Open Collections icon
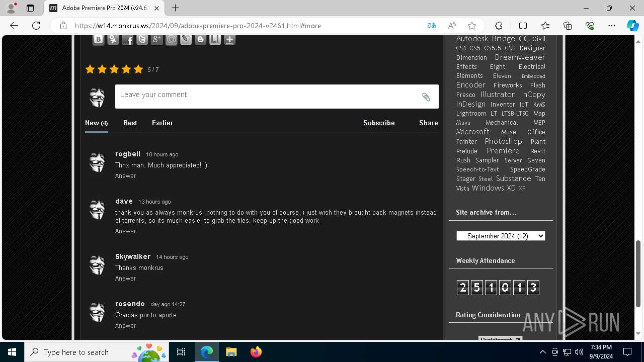 coord(568,26)
